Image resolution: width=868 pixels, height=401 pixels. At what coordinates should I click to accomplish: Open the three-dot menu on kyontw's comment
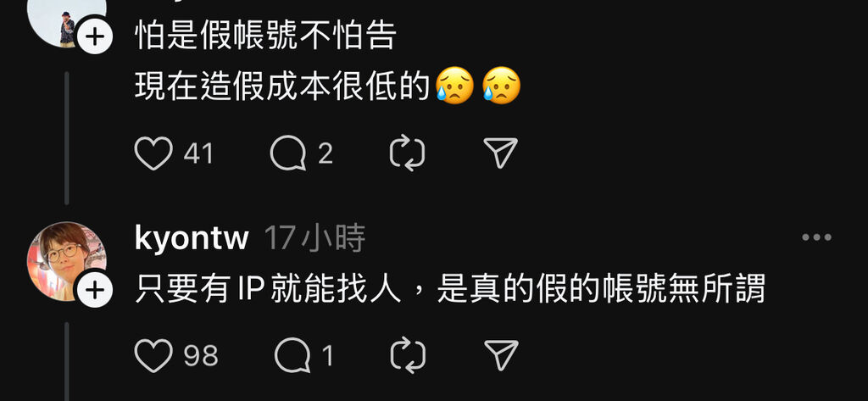pos(816,237)
